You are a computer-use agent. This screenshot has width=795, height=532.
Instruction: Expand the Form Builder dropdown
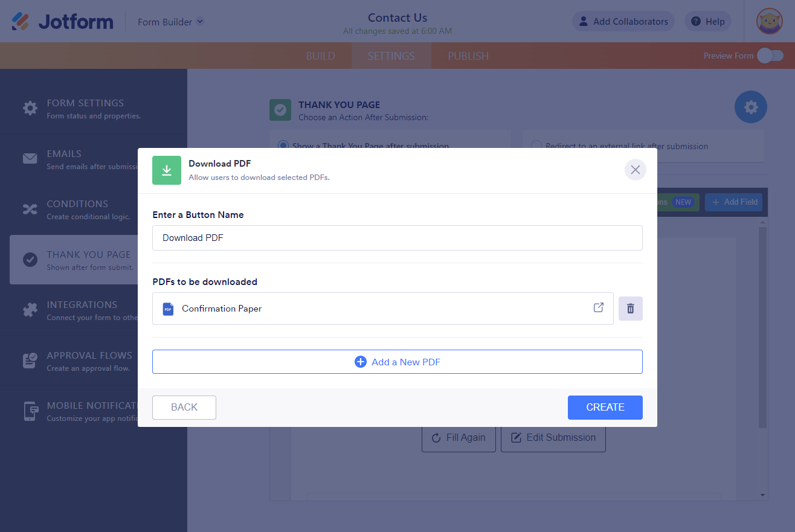point(171,22)
